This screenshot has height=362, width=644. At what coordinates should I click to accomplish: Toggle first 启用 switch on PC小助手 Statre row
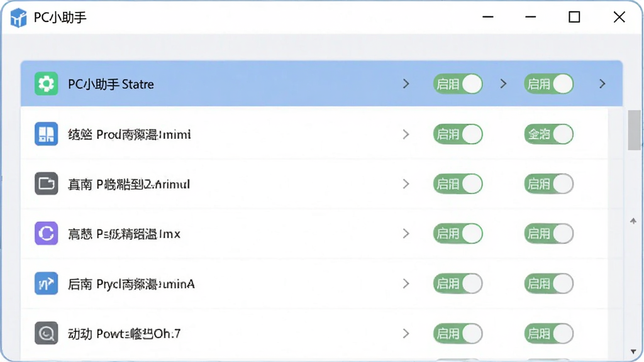click(x=458, y=84)
